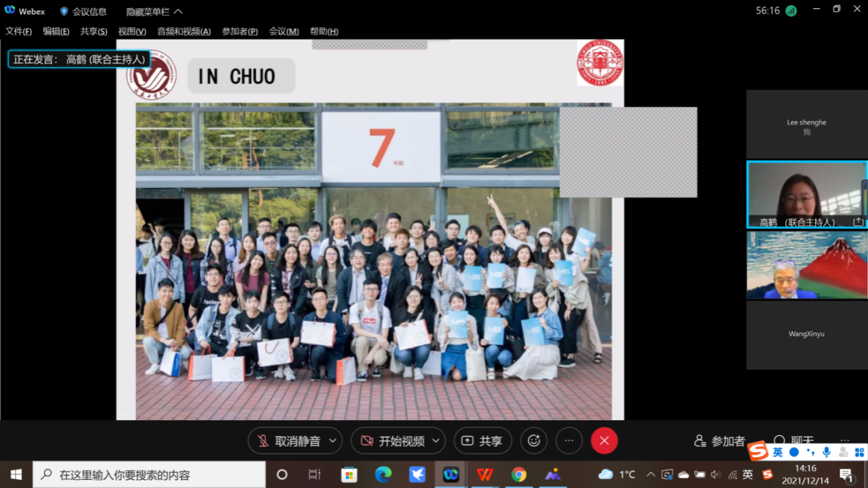Open the 会议信息 shield icon

click(64, 12)
